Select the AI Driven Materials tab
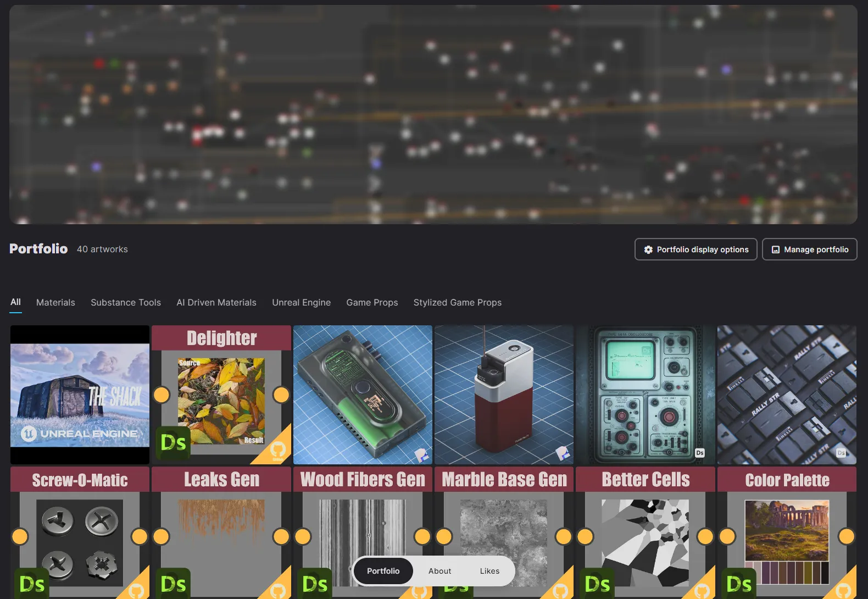This screenshot has width=868, height=599. coord(216,302)
